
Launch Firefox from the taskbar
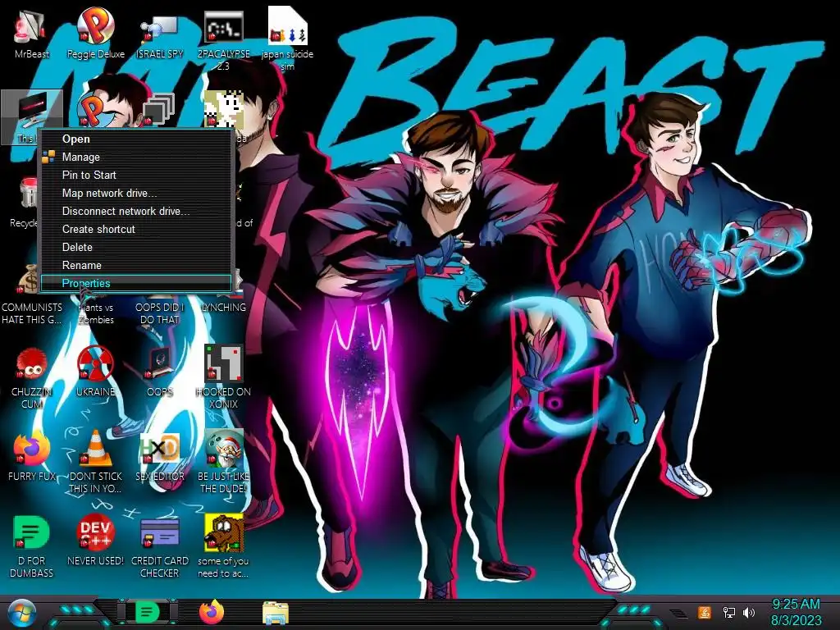pos(212,612)
